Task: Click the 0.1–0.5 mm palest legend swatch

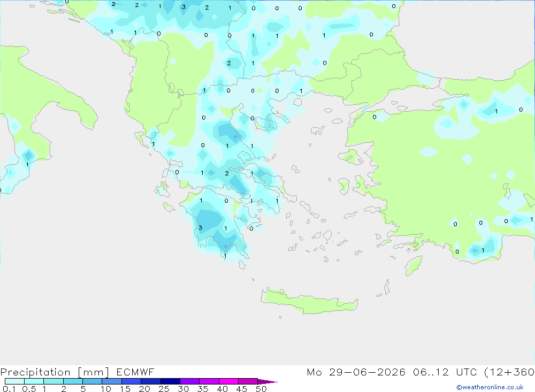Action: pyautogui.click(x=14, y=381)
